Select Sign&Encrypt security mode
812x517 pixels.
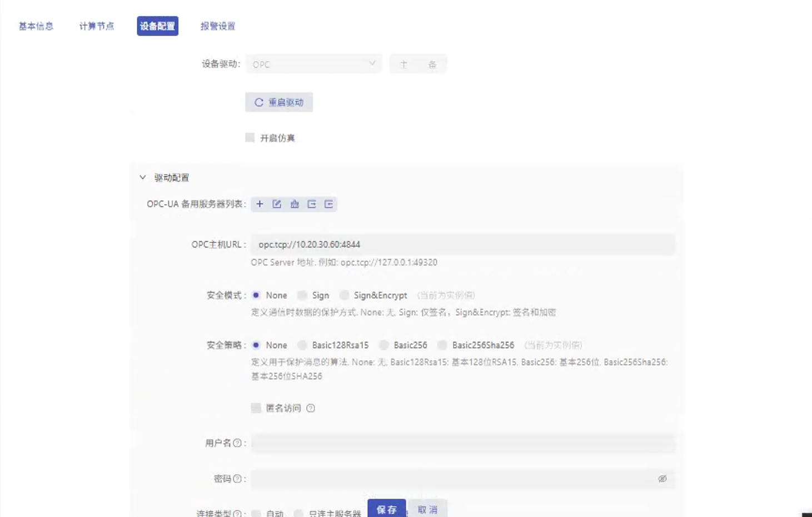pos(345,295)
